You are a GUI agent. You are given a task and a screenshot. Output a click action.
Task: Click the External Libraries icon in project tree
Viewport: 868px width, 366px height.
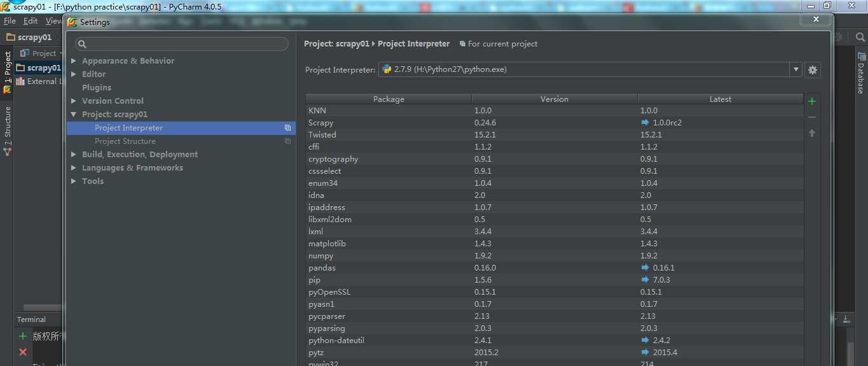(x=20, y=81)
